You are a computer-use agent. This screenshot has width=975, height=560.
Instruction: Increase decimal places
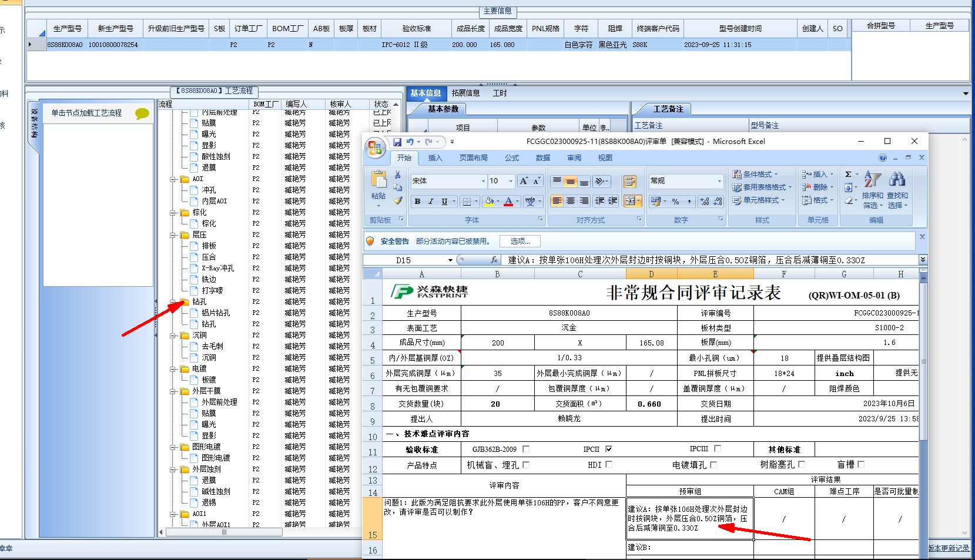(705, 202)
